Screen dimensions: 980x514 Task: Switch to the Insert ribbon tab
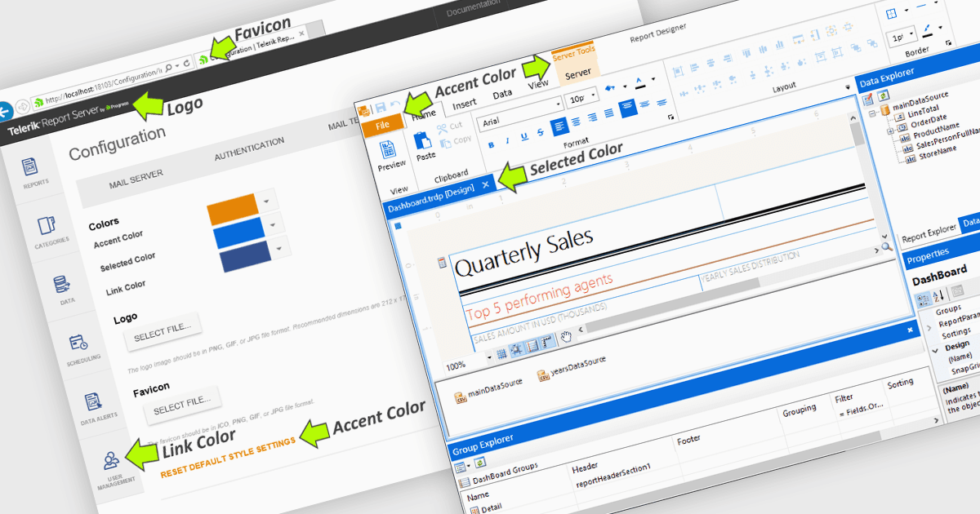coord(465,104)
